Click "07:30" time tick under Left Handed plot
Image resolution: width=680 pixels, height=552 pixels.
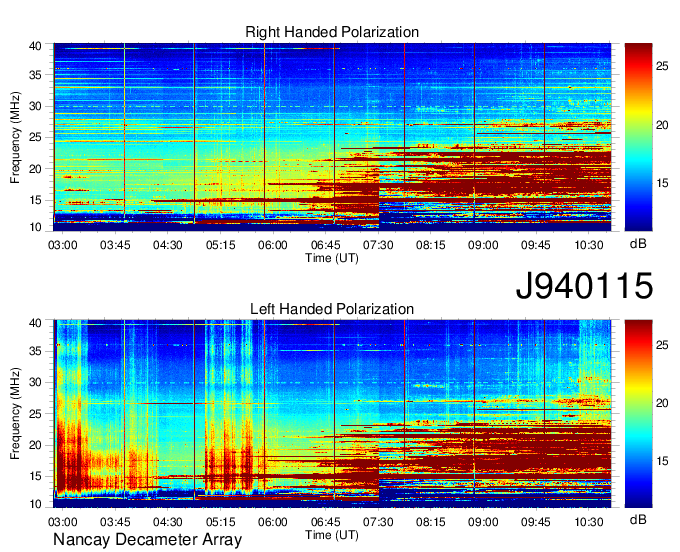tap(378, 522)
